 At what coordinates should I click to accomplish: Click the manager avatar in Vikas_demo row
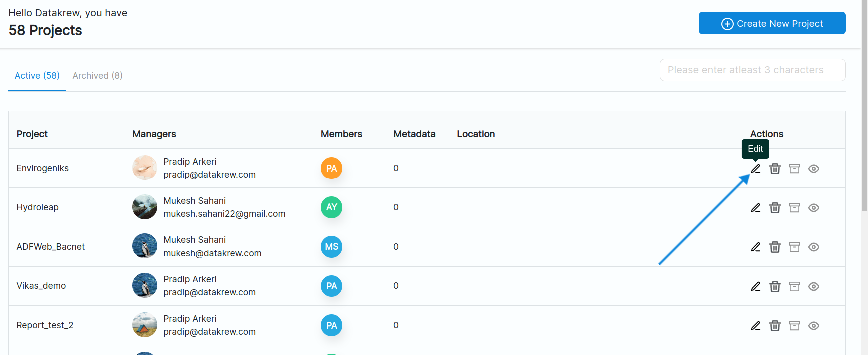[x=145, y=285]
